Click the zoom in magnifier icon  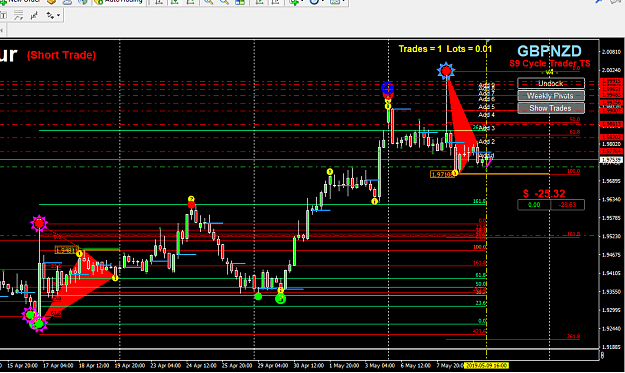(x=208, y=2)
